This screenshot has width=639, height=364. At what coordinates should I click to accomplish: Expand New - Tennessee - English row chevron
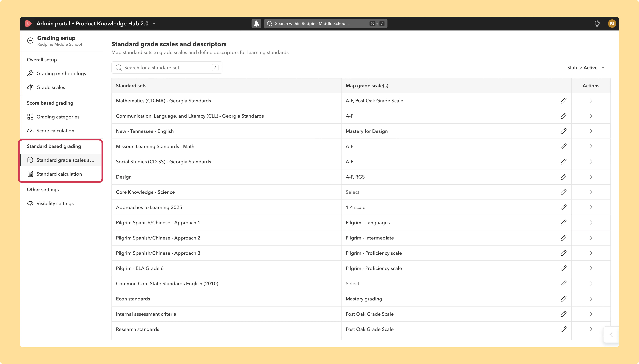tap(591, 131)
